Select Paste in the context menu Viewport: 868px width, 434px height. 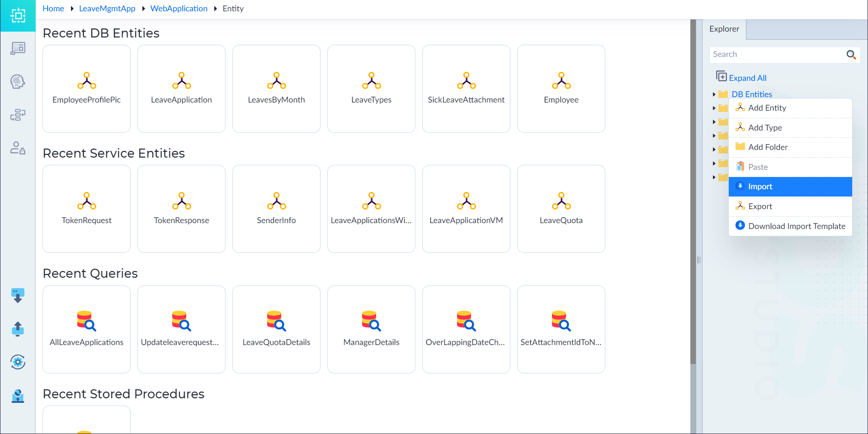pos(790,167)
